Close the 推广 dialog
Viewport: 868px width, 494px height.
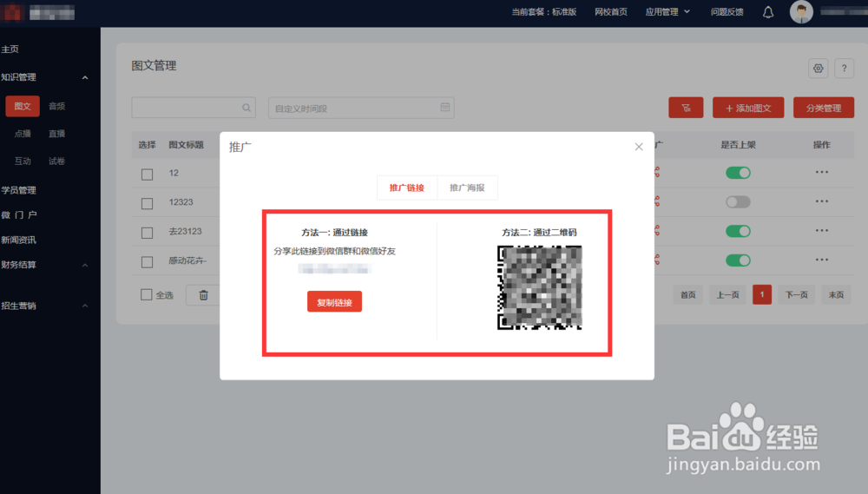coord(639,147)
